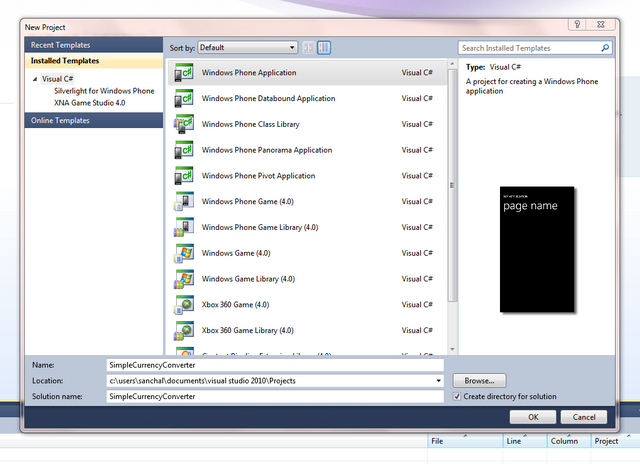Collapse the Visual C# tree node
Screen dimensions: 640x464
(35, 79)
